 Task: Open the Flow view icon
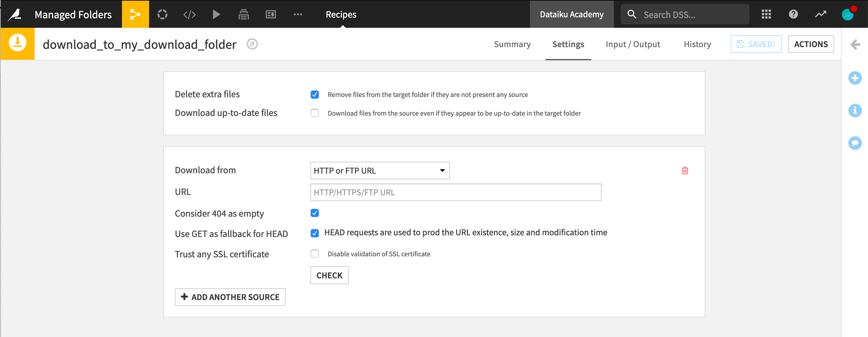click(135, 14)
